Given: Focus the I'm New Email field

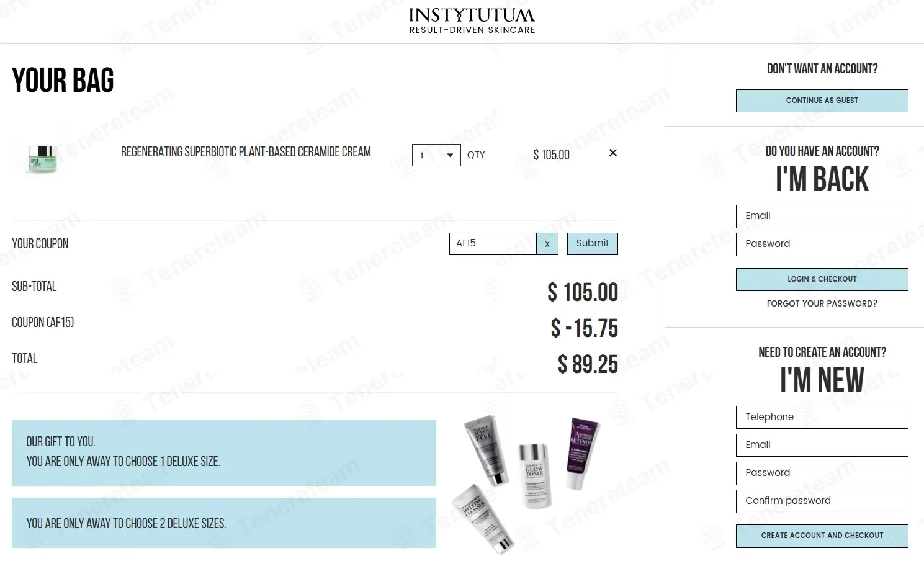Looking at the screenshot, I should (822, 445).
